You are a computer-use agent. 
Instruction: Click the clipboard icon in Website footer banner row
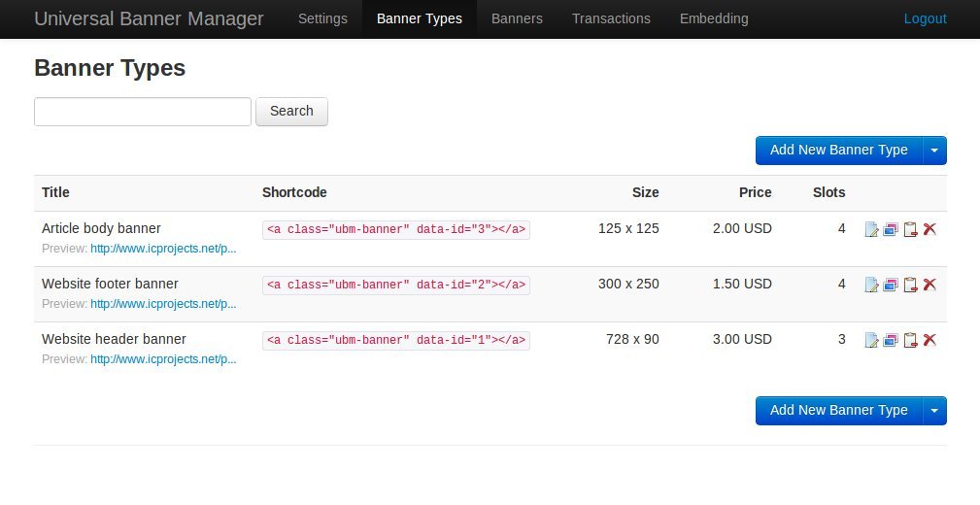[x=910, y=286]
